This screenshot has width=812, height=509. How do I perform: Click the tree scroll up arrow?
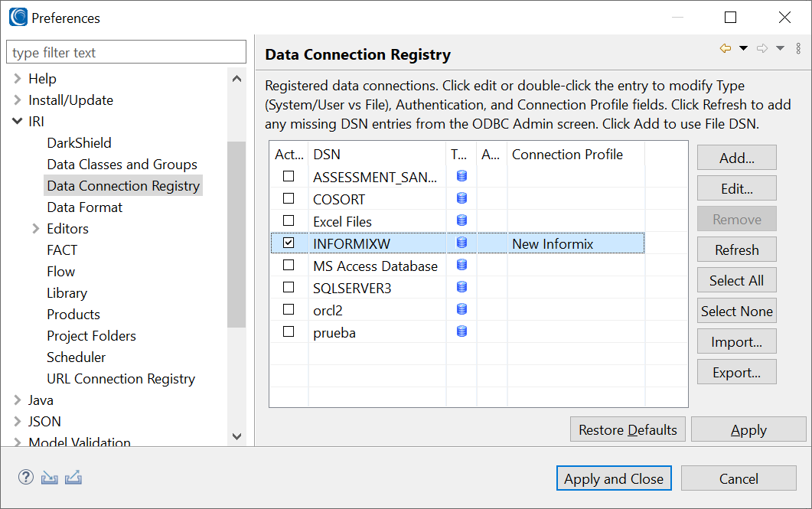[236, 79]
